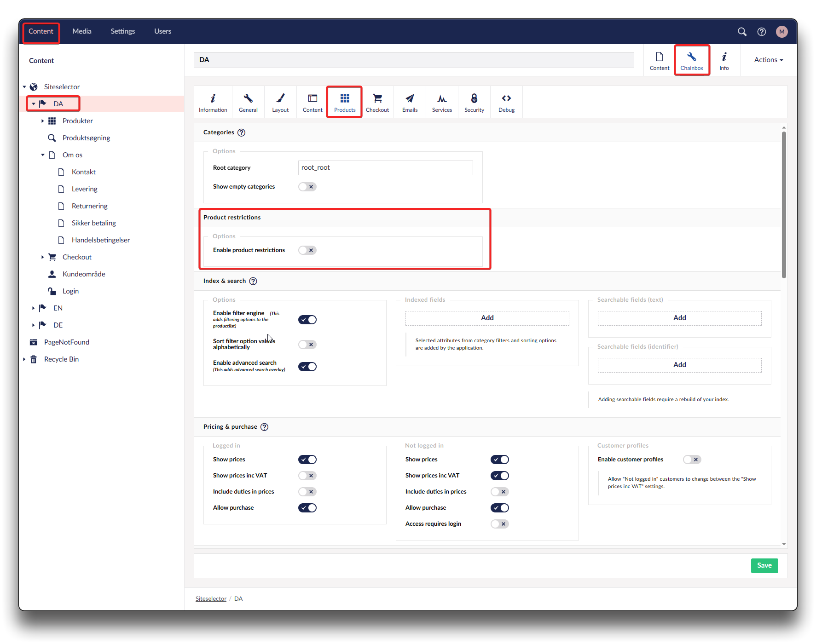The width and height of the screenshot is (816, 644).
Task: Open the Emails paper plane tab
Action: [410, 103]
